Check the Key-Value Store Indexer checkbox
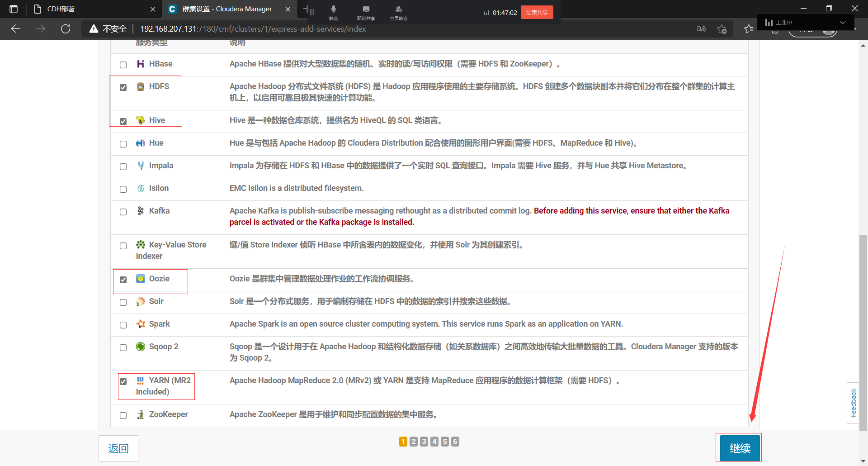This screenshot has height=466, width=868. tap(123, 246)
